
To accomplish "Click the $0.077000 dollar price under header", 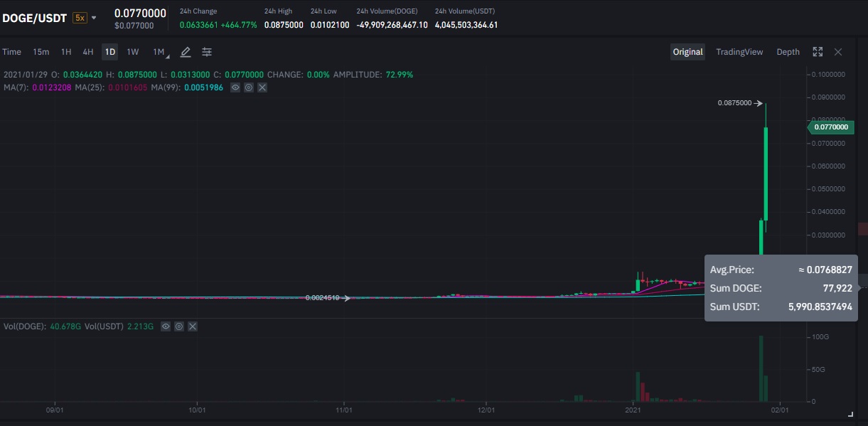I will pyautogui.click(x=134, y=26).
